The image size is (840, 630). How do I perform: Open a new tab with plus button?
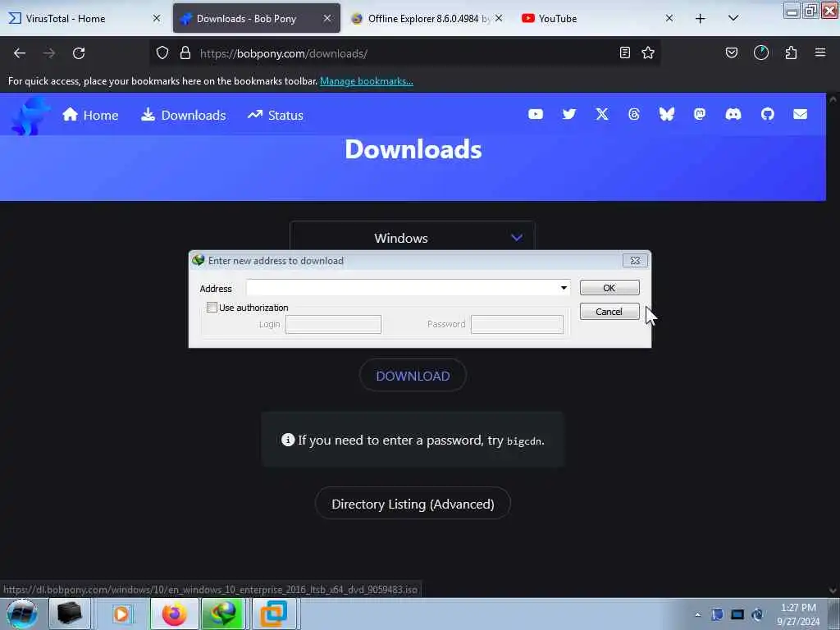701,19
